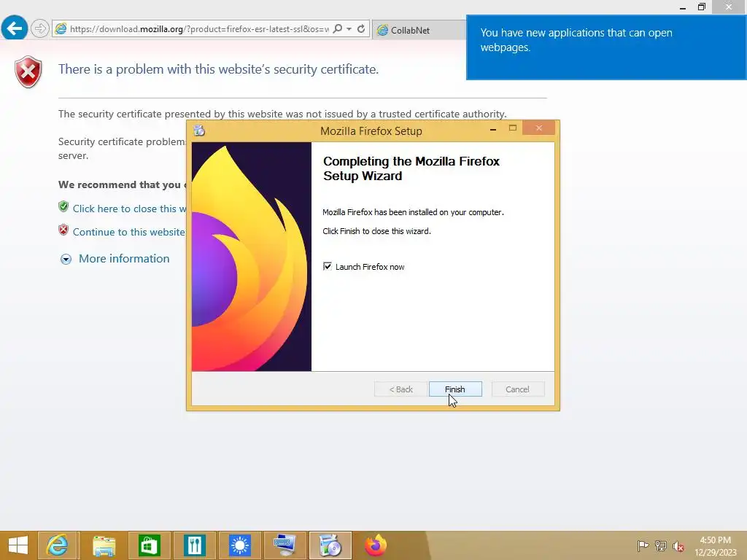Open File Explorer from the taskbar
747x560 pixels.
click(x=104, y=545)
